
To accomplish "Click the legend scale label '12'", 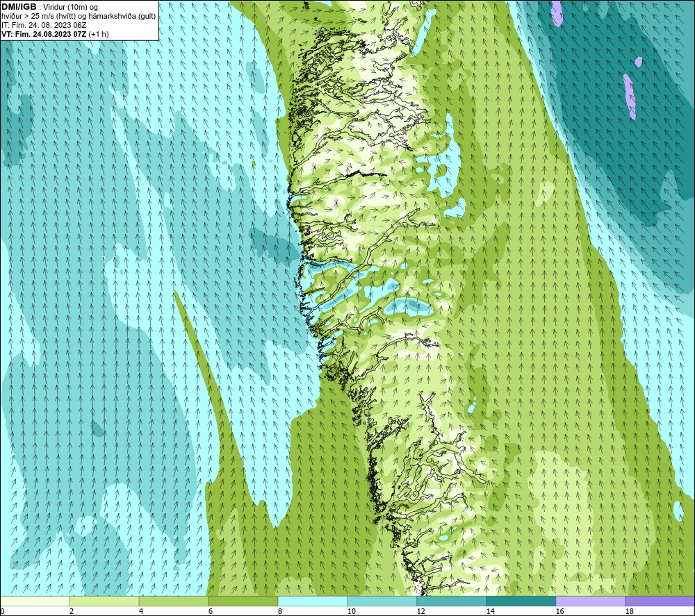I will [x=421, y=612].
